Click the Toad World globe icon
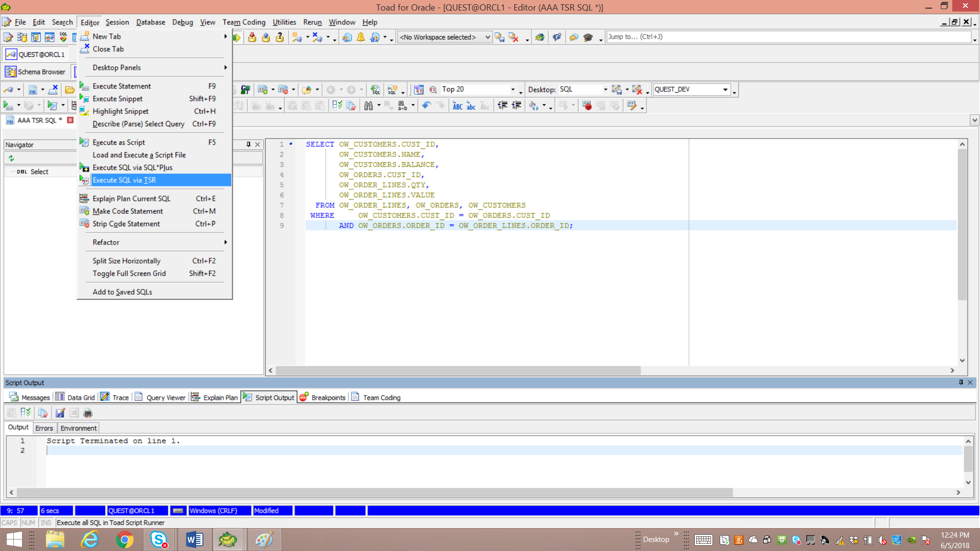This screenshot has height=551, width=980. pyautogui.click(x=539, y=37)
